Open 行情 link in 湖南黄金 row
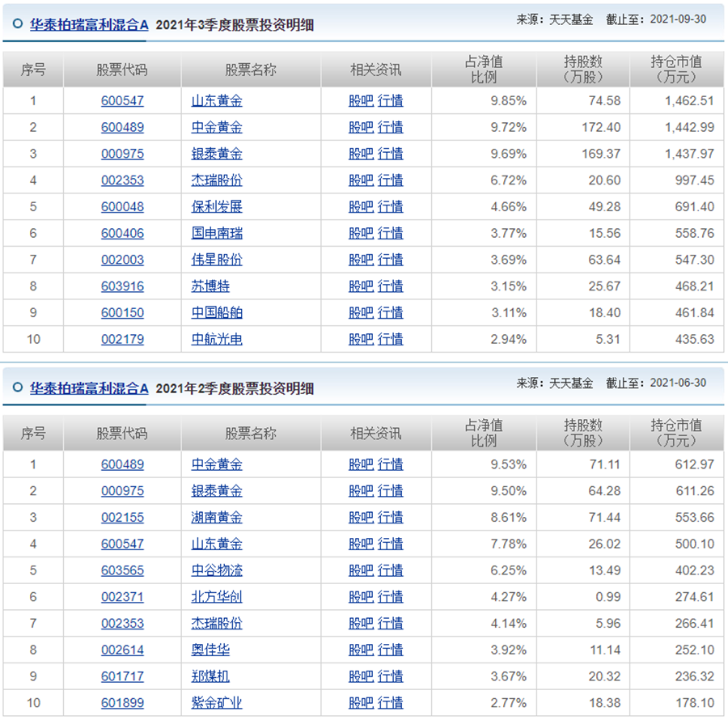Image resolution: width=728 pixels, height=720 pixels. (x=391, y=517)
